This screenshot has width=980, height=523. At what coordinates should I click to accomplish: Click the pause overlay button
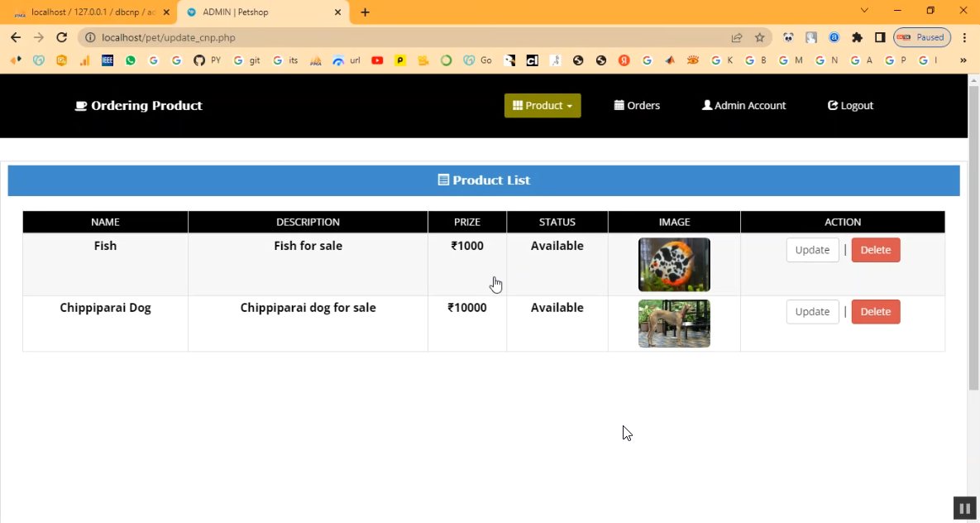click(x=964, y=508)
